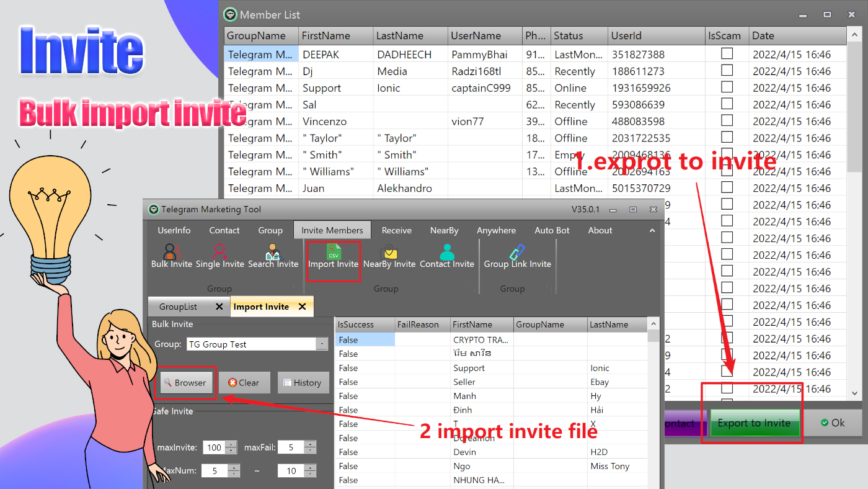Collapse the ribbon with the chevron arrow
This screenshot has width=868, height=489.
coord(652,230)
